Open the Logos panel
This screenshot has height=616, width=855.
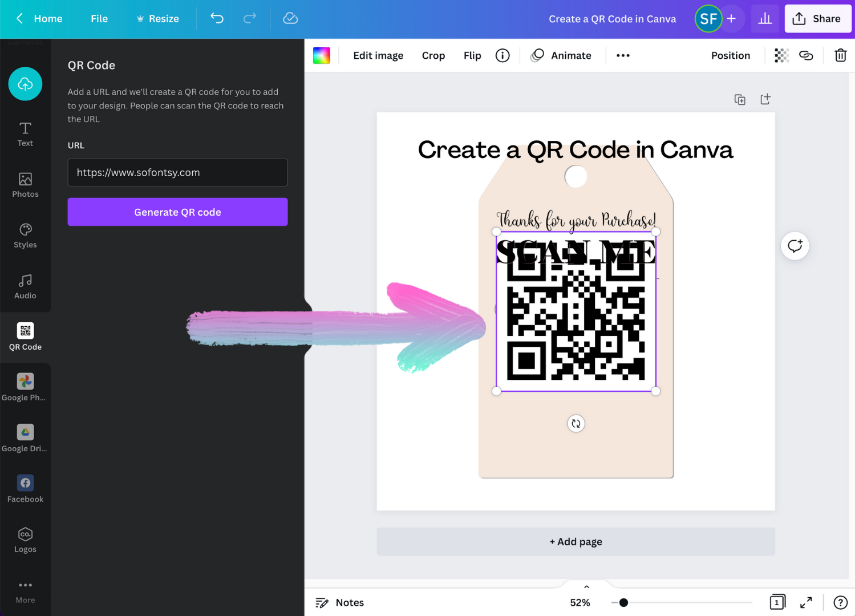25,540
